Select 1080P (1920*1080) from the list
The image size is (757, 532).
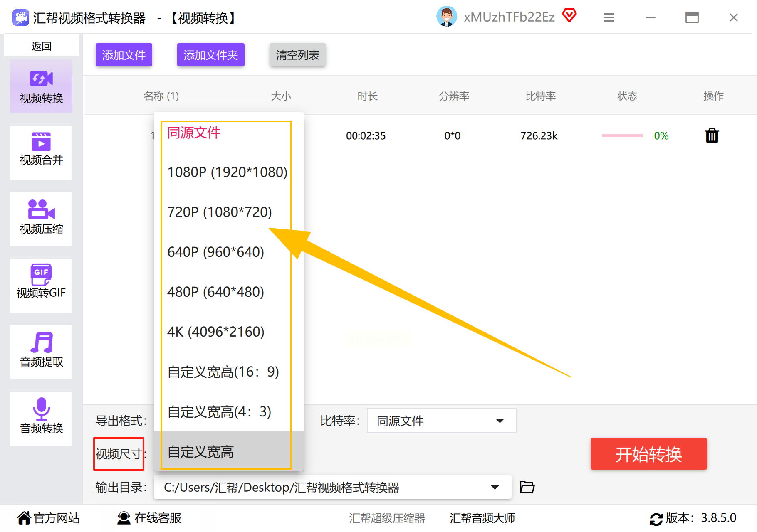227,172
